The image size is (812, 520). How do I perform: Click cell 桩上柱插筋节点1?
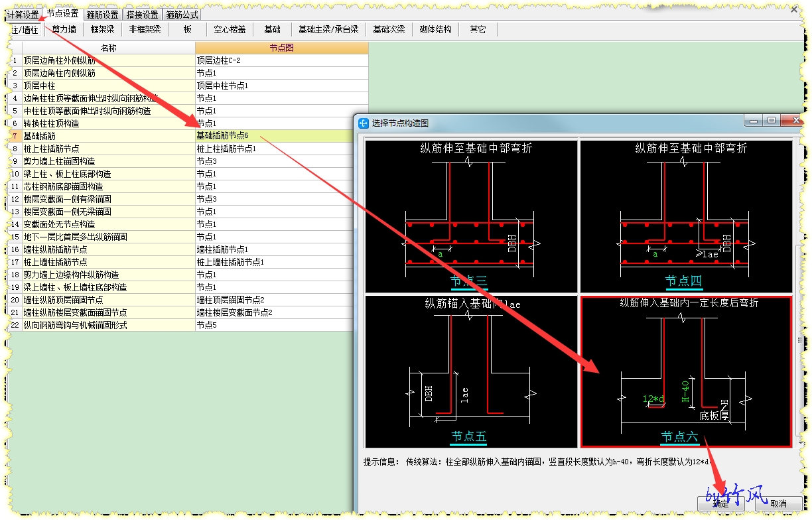(275, 149)
